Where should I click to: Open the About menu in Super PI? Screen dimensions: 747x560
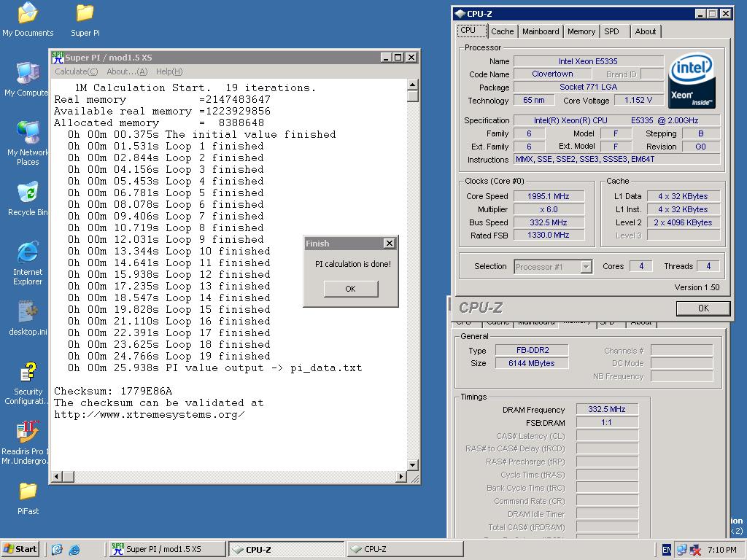127,71
